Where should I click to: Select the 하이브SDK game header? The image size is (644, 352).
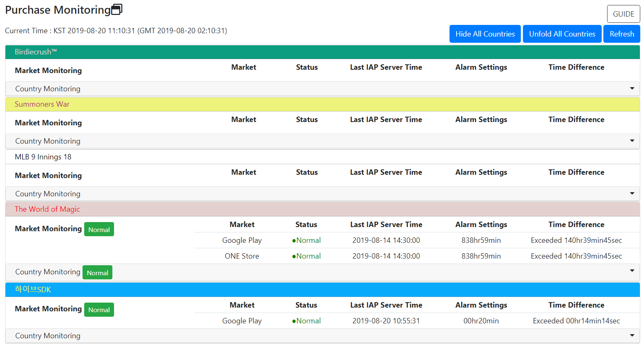pos(323,290)
